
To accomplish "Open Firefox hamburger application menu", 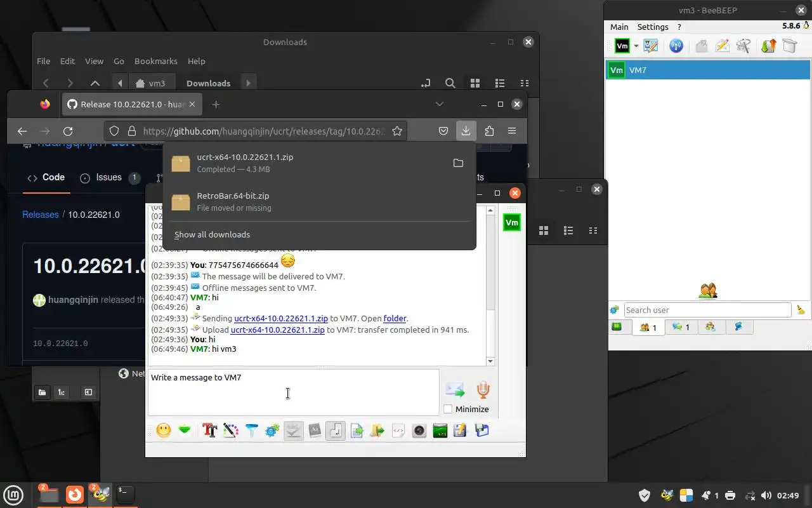I will 512,131.
